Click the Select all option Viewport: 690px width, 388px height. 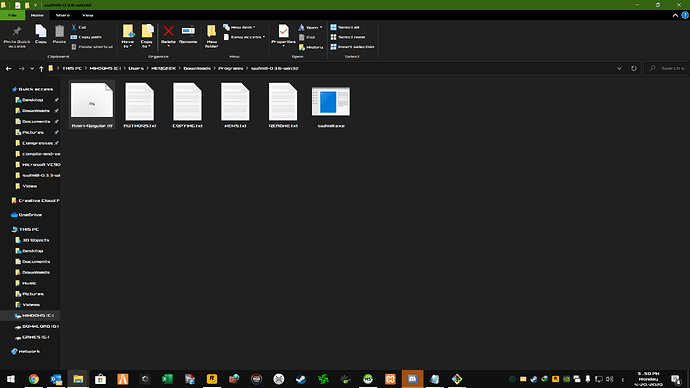point(345,27)
